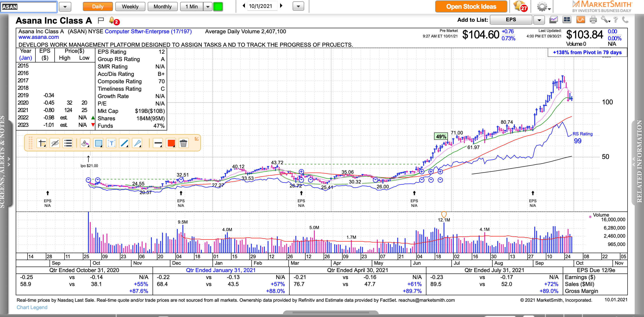Select the 1 Min intraday tab
The width and height of the screenshot is (644, 317).
click(x=192, y=6)
